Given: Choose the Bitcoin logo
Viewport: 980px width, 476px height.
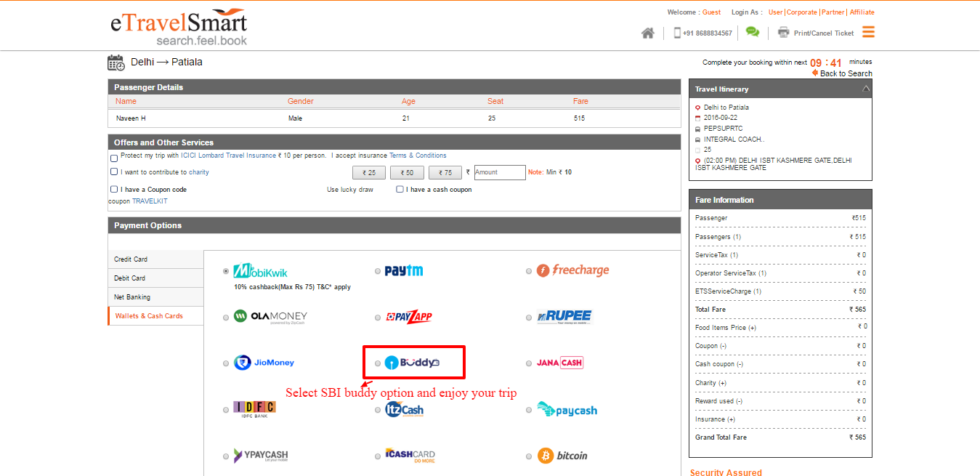Looking at the screenshot, I should point(562,456).
